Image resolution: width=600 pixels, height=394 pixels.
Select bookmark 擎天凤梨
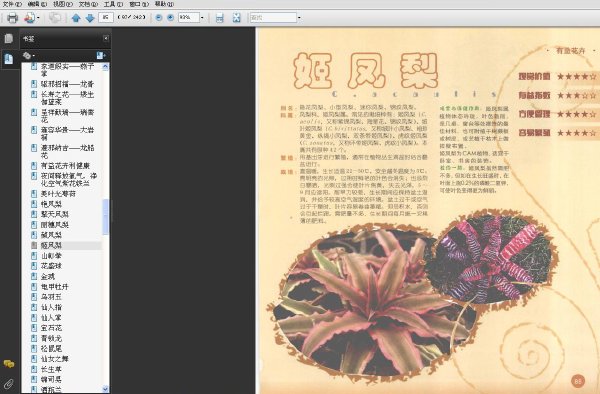coord(55,214)
